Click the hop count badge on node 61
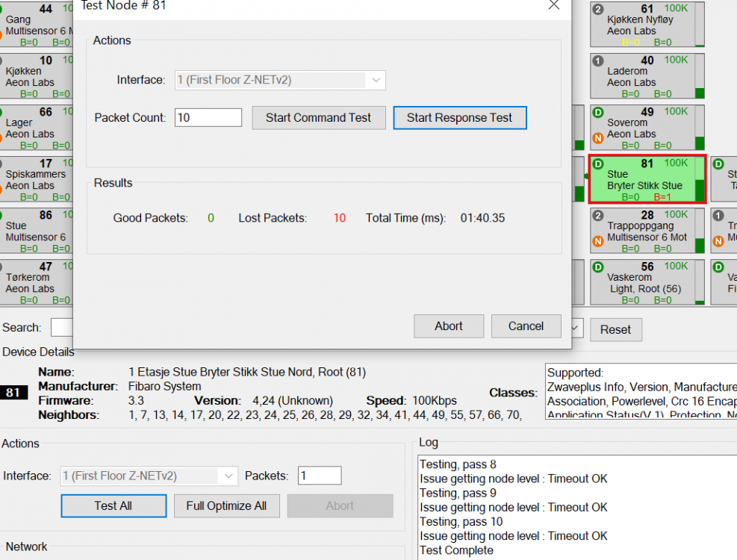Image resolution: width=737 pixels, height=560 pixels. click(x=598, y=10)
